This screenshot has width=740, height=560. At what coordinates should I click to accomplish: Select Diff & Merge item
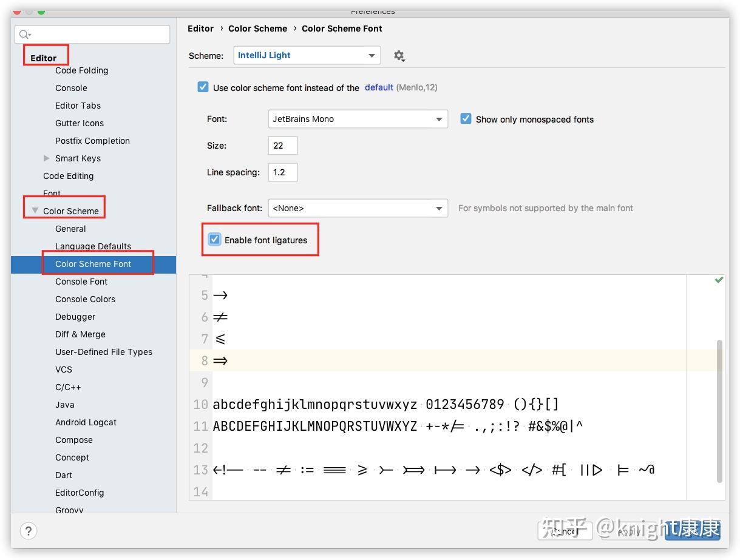pos(80,334)
